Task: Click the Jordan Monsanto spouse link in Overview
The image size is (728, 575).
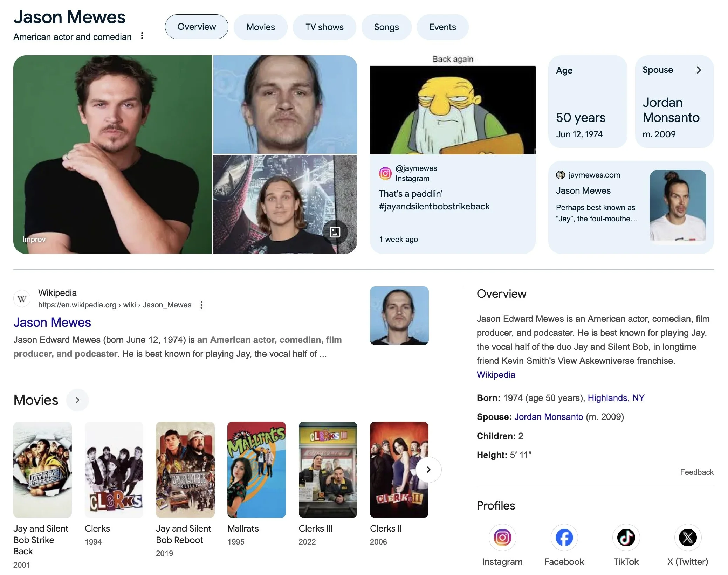Action: point(549,417)
